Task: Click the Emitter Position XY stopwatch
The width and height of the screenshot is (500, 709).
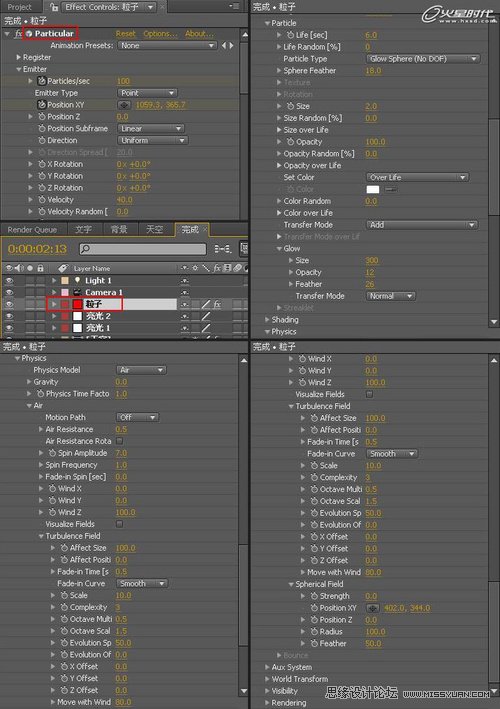Action: tap(42, 104)
